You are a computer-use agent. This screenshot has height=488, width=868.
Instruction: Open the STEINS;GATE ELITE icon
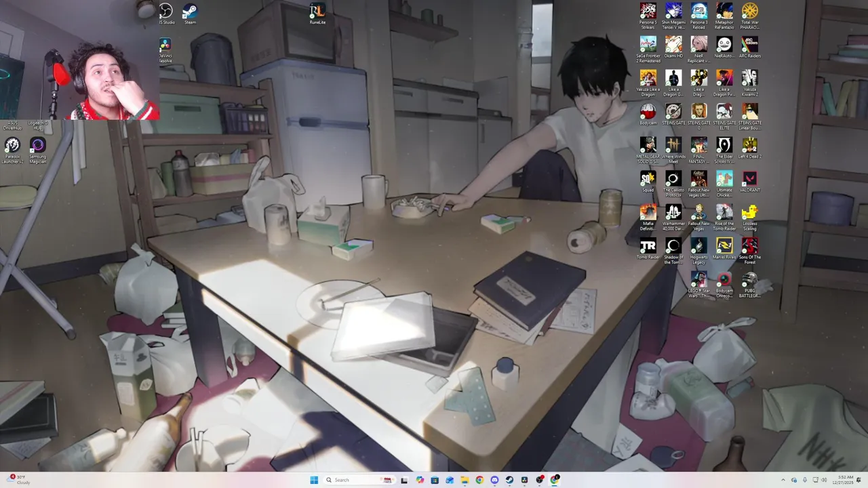coord(724,116)
